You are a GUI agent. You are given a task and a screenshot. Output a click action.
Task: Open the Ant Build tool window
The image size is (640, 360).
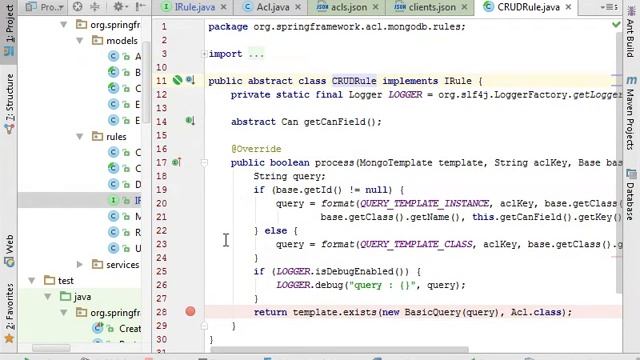tap(631, 32)
